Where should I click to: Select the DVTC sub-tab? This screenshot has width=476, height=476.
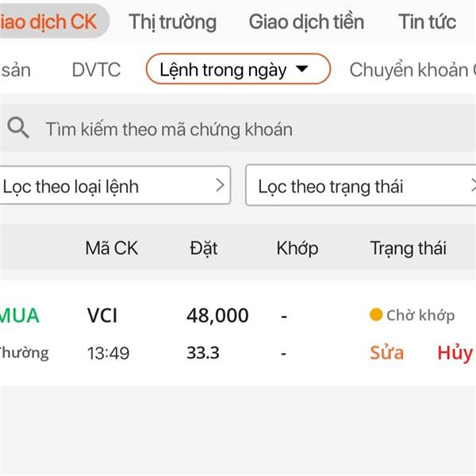pos(96,70)
